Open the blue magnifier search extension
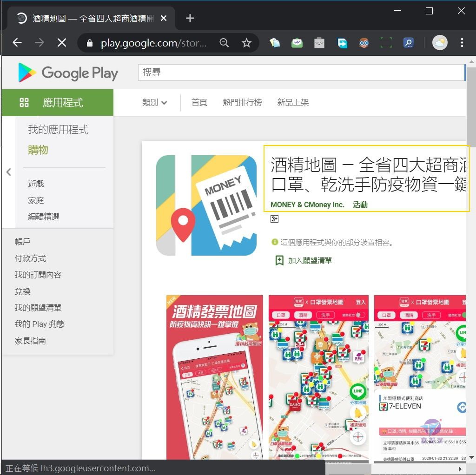The width and height of the screenshot is (476, 475). click(409, 43)
